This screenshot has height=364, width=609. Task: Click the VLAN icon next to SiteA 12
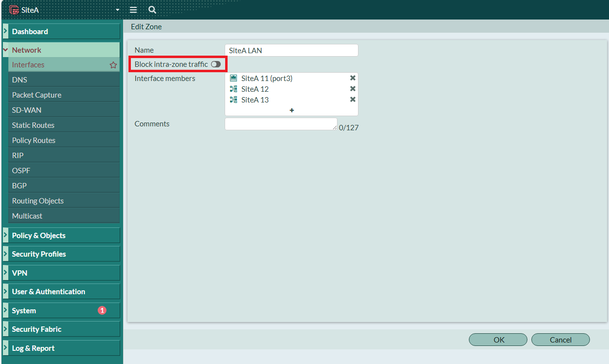[x=233, y=89]
